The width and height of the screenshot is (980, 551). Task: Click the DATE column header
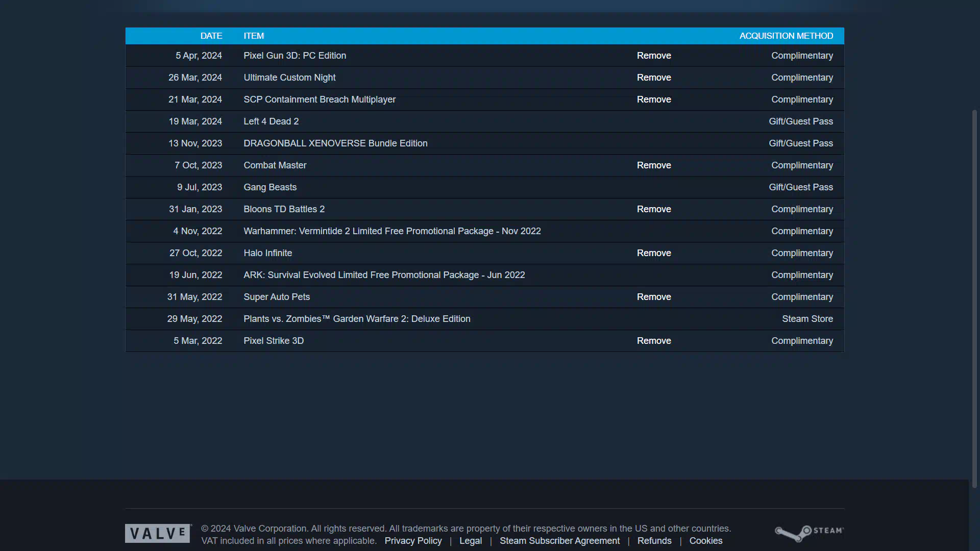211,36
